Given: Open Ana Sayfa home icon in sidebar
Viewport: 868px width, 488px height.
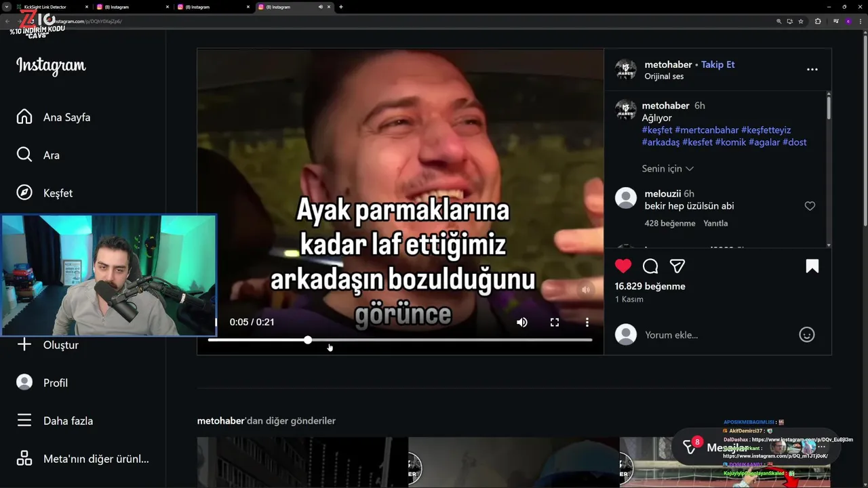Looking at the screenshot, I should [24, 117].
